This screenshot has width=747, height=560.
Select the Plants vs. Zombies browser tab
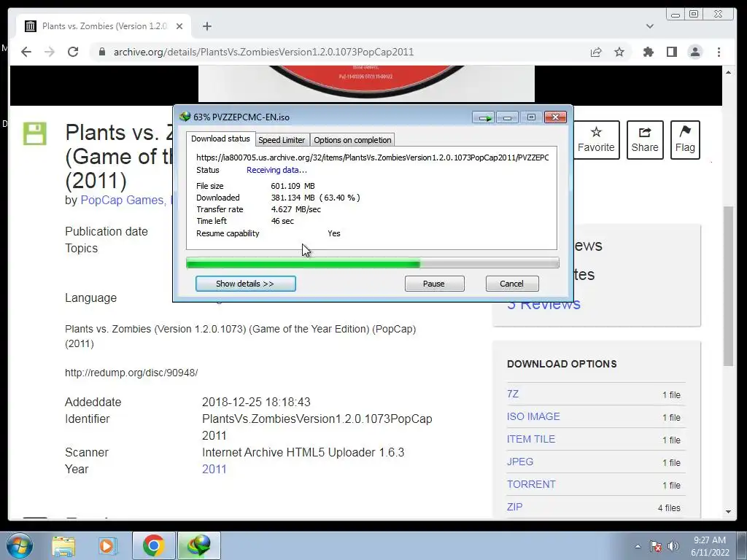click(x=104, y=26)
